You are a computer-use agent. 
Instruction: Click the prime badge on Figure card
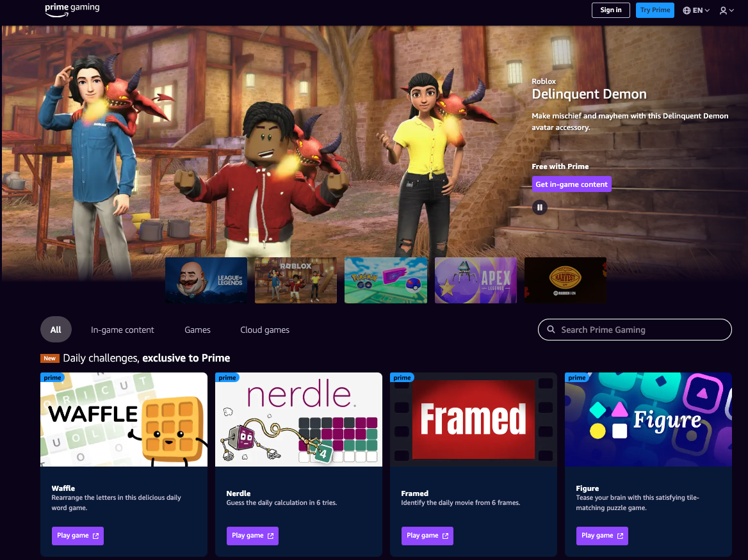(577, 378)
